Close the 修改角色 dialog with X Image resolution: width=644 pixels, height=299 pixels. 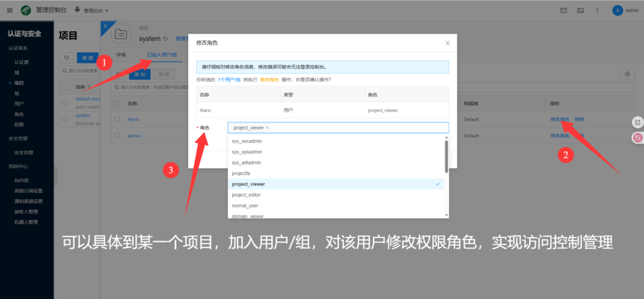[448, 43]
